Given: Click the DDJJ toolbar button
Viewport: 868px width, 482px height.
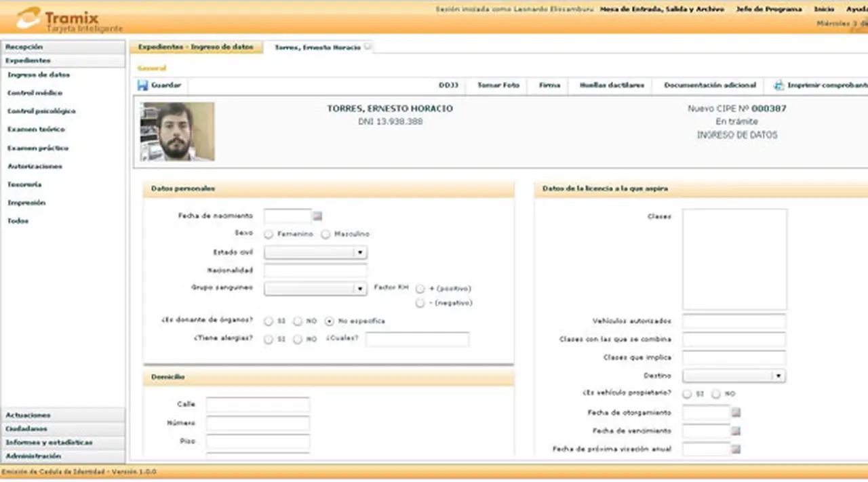Looking at the screenshot, I should (x=448, y=85).
